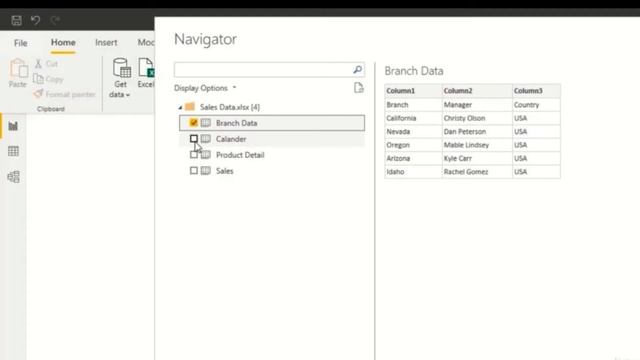
Task: Open the File menu
Action: point(20,43)
